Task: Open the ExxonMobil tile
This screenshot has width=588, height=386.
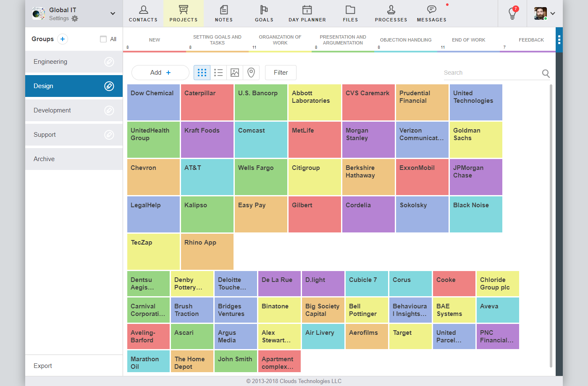Action: pos(423,177)
